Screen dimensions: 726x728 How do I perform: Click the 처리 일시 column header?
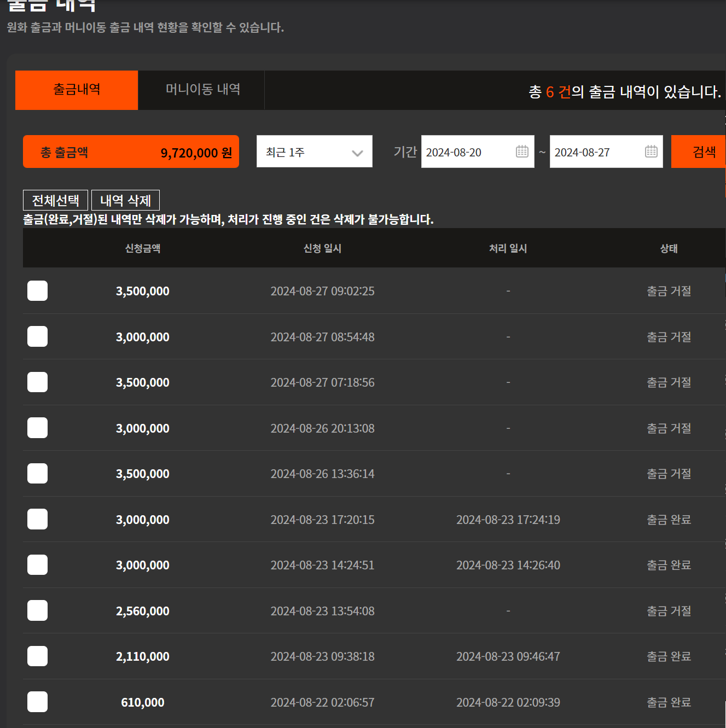508,248
